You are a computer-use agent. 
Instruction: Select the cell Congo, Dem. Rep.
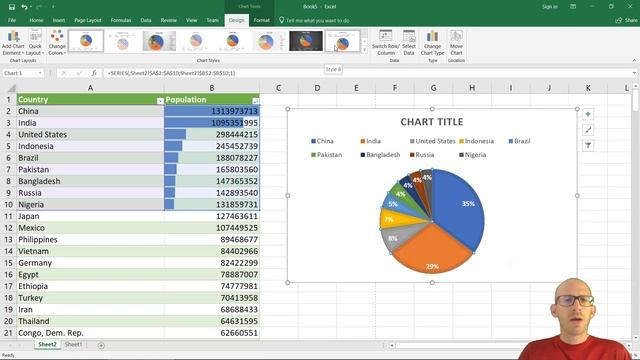click(x=90, y=333)
